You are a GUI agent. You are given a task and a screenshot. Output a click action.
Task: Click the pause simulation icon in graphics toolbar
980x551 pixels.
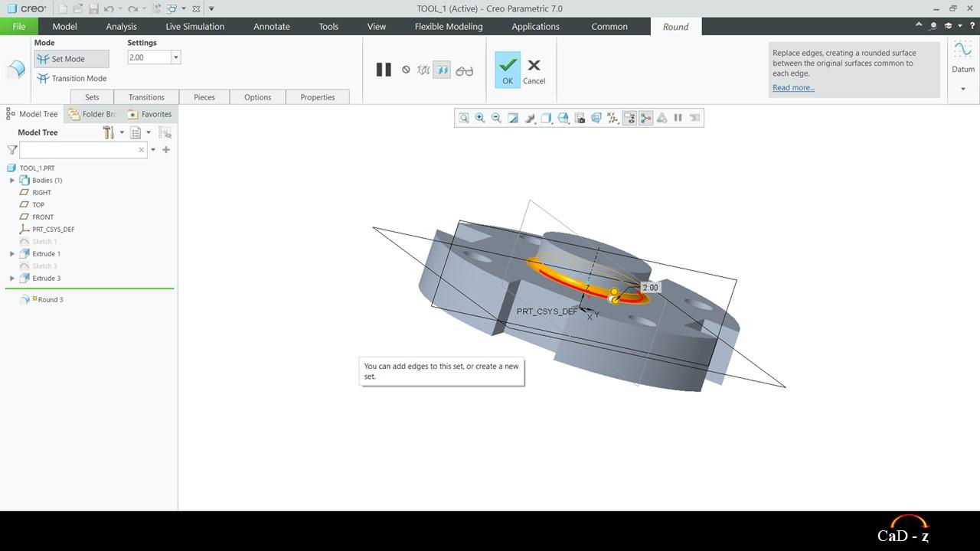[x=678, y=118]
